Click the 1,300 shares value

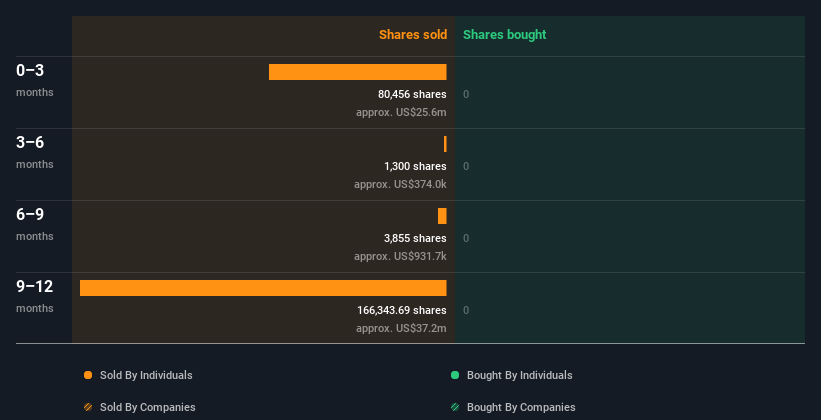point(415,166)
